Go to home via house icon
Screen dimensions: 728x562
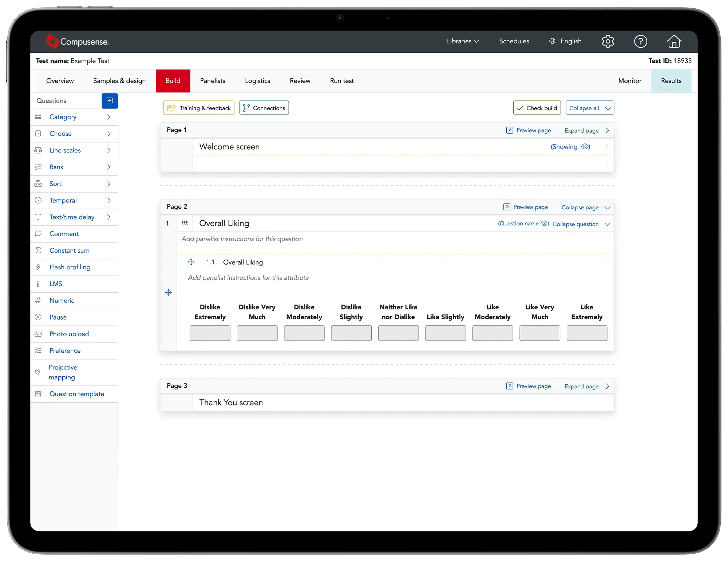[x=674, y=41]
